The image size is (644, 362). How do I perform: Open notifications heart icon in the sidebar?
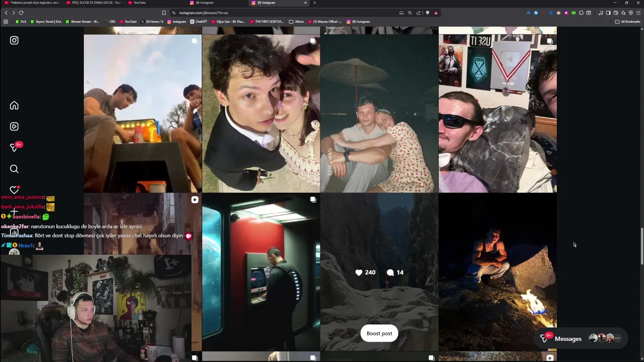(14, 190)
